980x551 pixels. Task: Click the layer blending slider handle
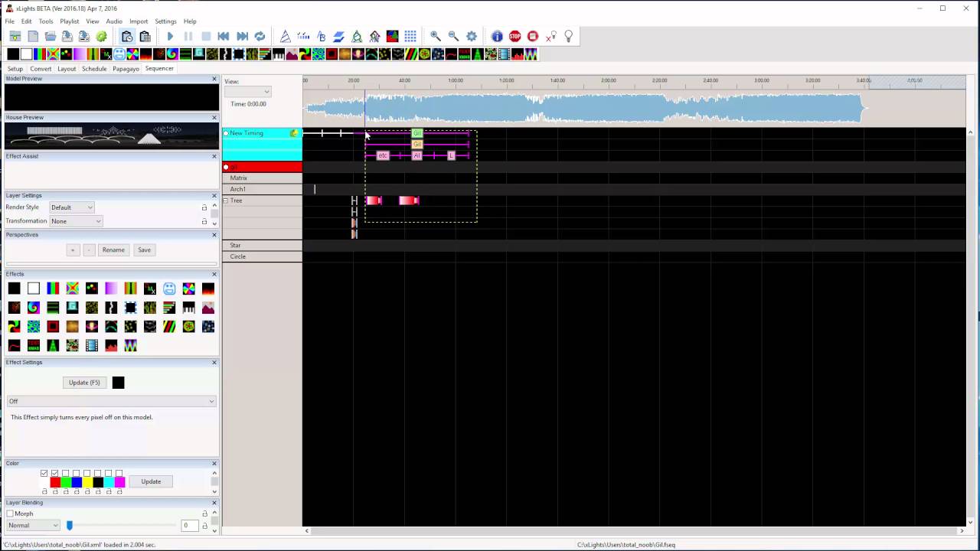pyautogui.click(x=70, y=525)
